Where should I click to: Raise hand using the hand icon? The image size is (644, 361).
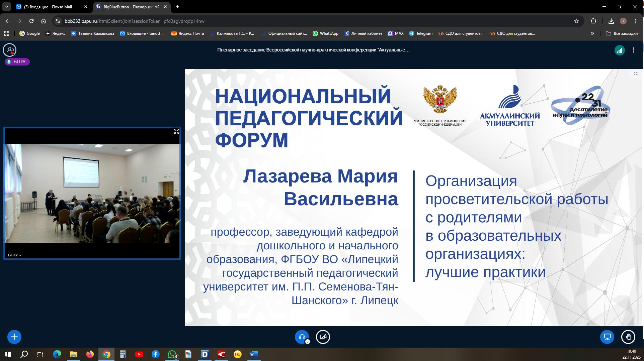tap(628, 337)
